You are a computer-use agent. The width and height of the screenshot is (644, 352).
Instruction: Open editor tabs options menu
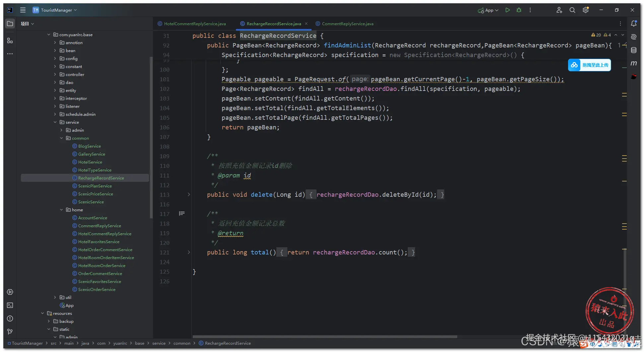[620, 24]
